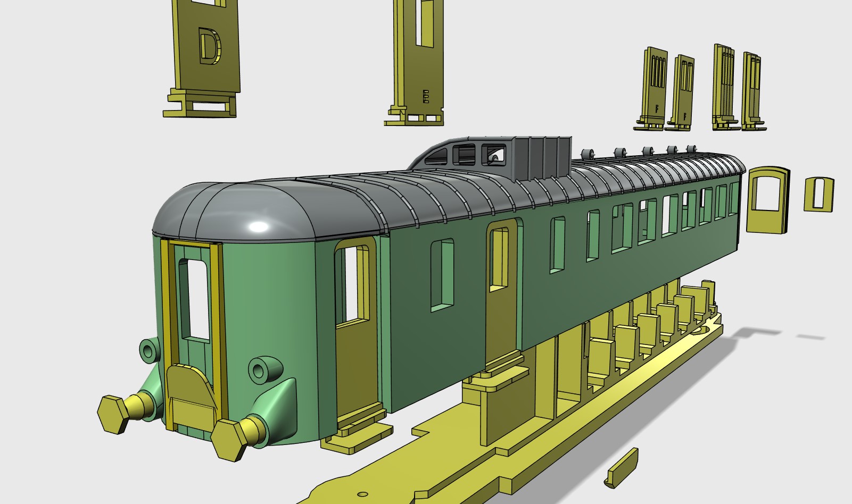
Task: Select the small loose yellow piece at bottom right
Action: 622,468
